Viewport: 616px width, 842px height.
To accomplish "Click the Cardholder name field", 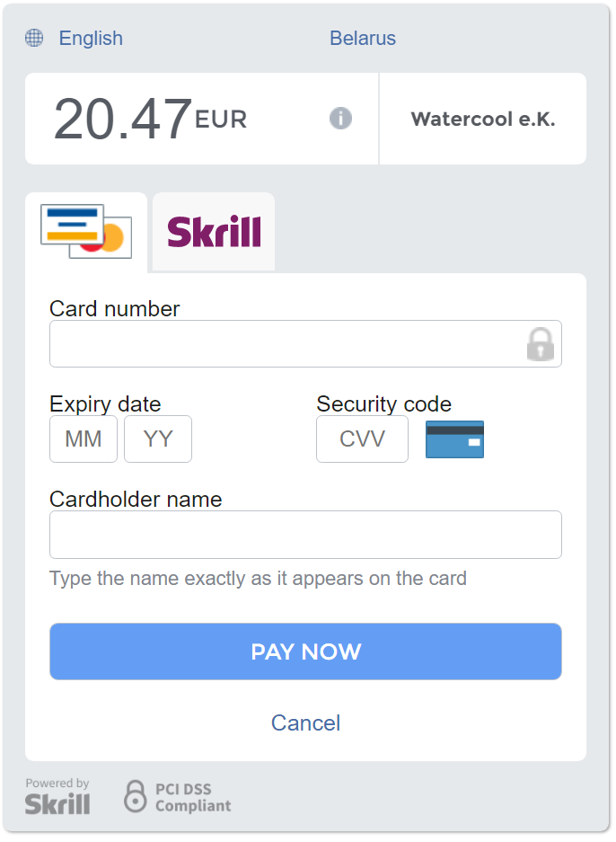I will tap(305, 535).
